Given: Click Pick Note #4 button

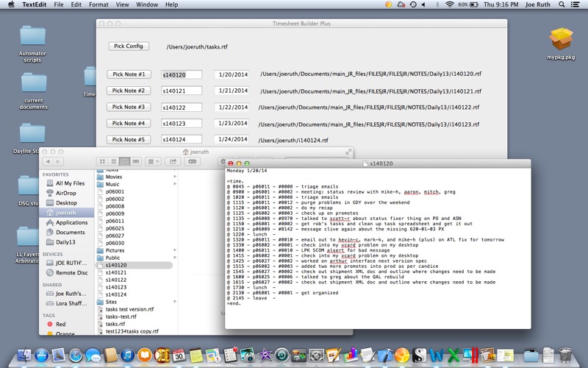Looking at the screenshot, I should [x=129, y=123].
